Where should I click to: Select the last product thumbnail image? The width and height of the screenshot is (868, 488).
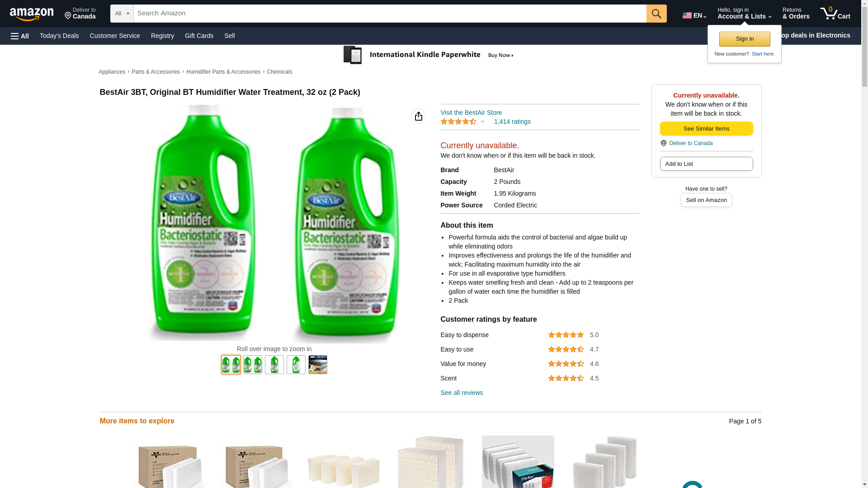point(318,365)
